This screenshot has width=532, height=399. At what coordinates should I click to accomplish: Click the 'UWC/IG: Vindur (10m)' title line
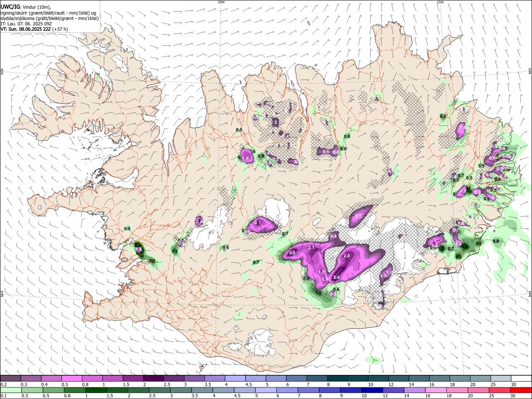(x=26, y=7)
